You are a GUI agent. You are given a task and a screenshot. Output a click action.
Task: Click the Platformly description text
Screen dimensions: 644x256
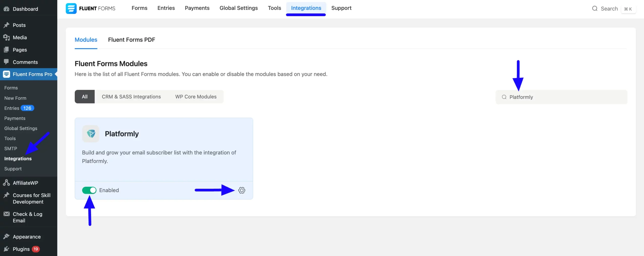(x=159, y=157)
